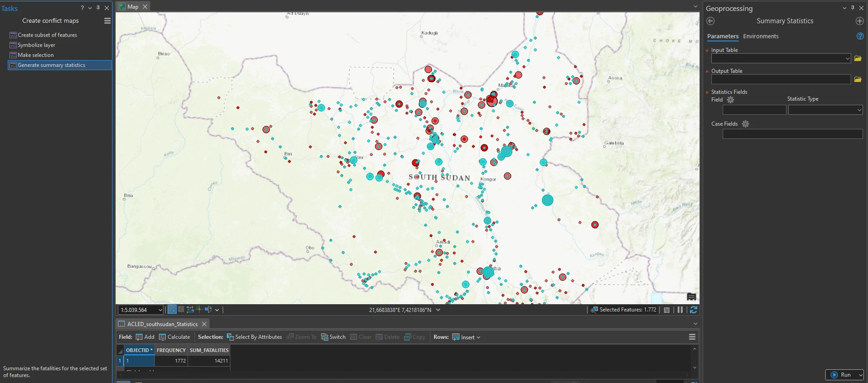Click gear icon next to Field label
This screenshot has width=868, height=383.
click(730, 100)
